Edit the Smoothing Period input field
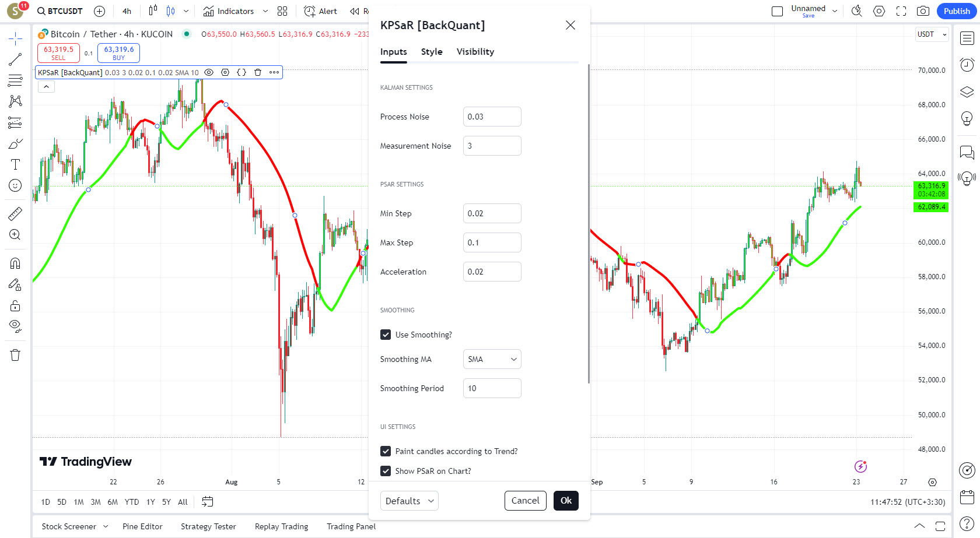Image resolution: width=980 pixels, height=538 pixels. (492, 388)
